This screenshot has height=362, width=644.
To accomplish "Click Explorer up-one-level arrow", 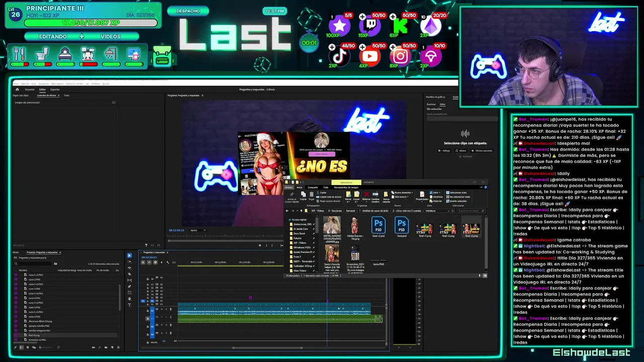I will coord(301,211).
